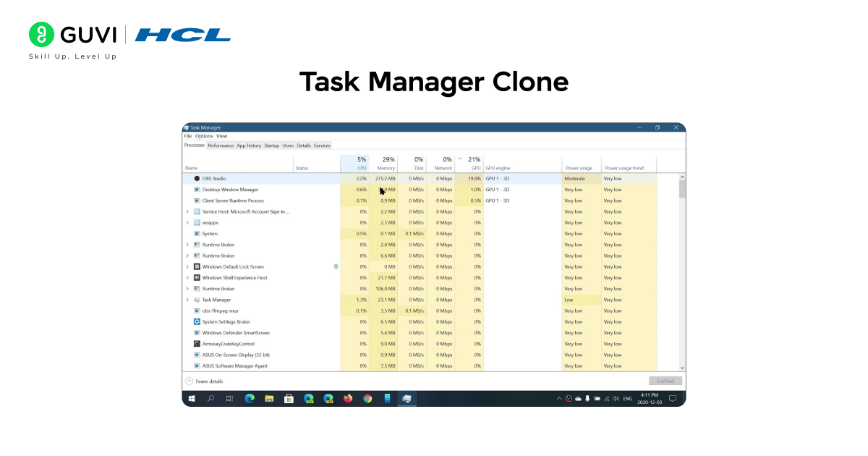Open the notification center icon
Viewport: 868px width, 456px height.
click(673, 399)
